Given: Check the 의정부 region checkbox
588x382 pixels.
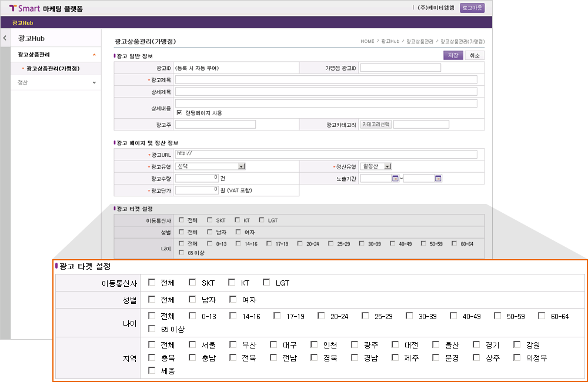Looking at the screenshot, I should point(516,357).
